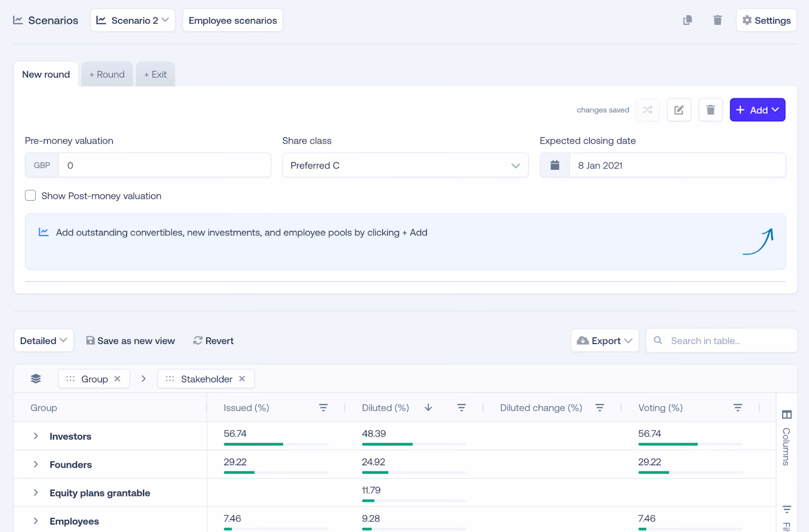Screen dimensions: 809x532
Task: Click the shuffle icon beside changes saved
Action: (x=648, y=110)
